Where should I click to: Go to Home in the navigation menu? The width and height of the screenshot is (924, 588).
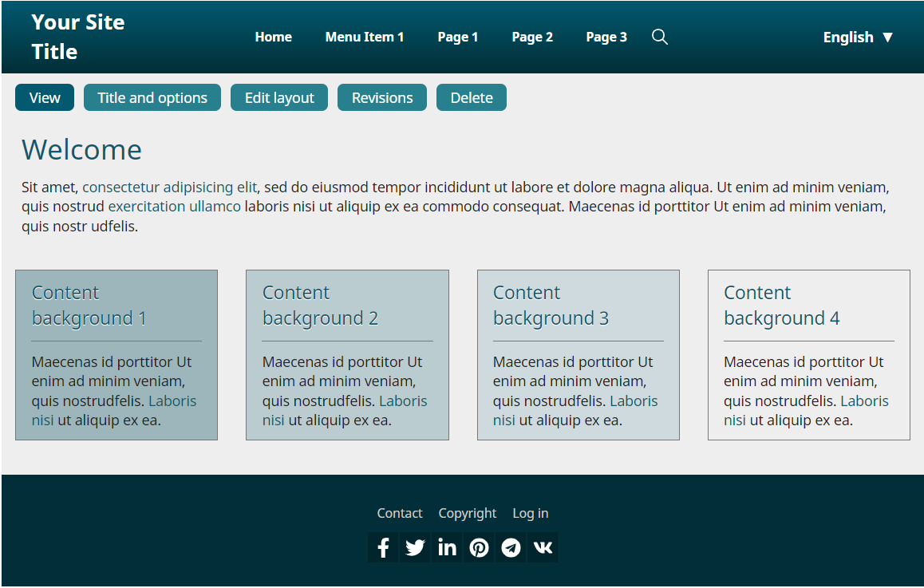pyautogui.click(x=273, y=37)
